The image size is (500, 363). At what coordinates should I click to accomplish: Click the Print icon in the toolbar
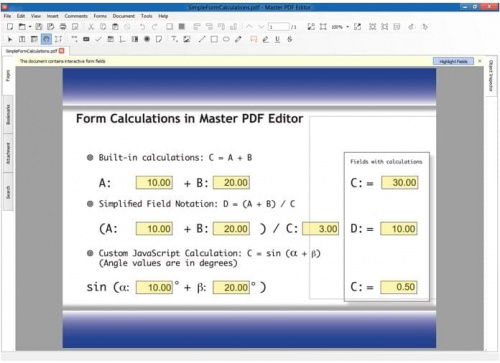click(63, 27)
